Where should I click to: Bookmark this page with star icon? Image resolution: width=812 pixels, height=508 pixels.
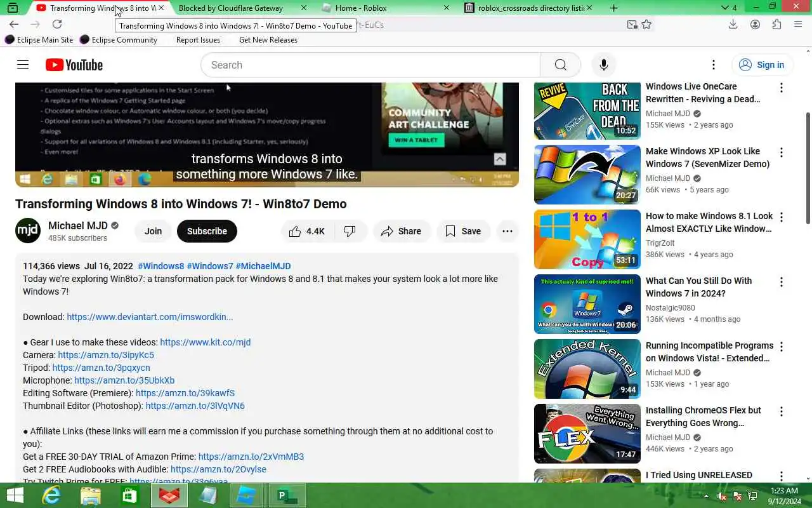point(646,24)
